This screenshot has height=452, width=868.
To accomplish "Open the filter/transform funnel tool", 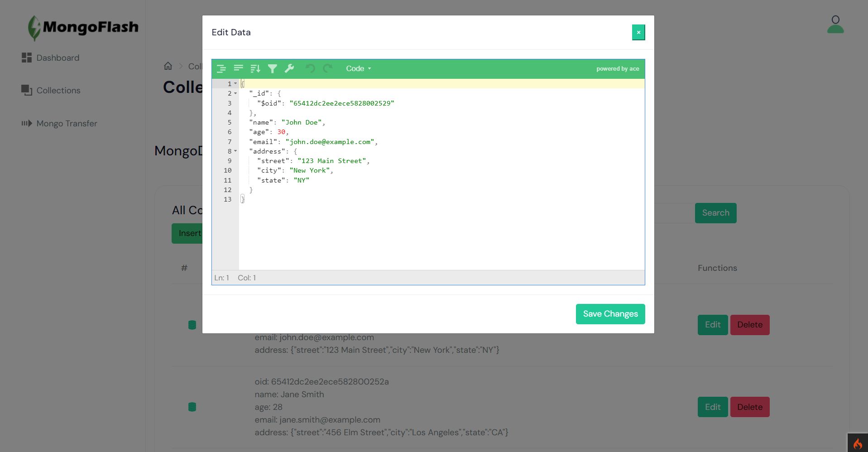I will pos(272,69).
